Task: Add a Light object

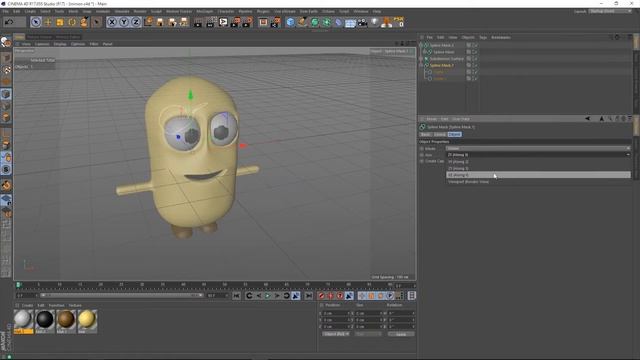Action: [374, 22]
